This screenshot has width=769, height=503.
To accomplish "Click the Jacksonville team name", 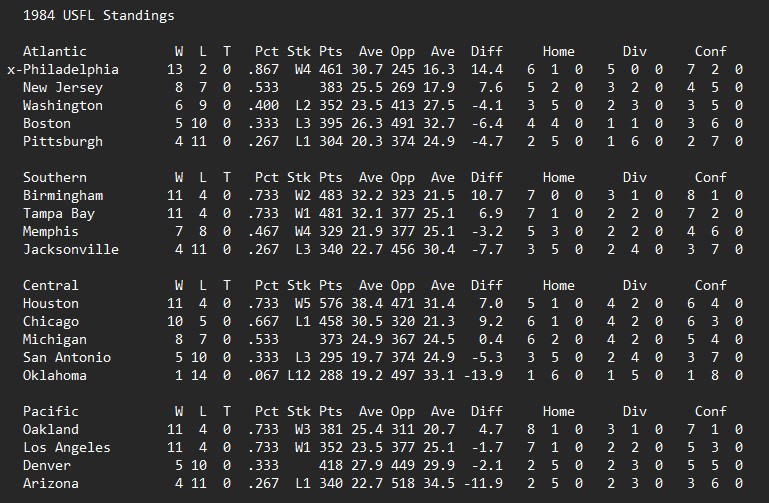I will pyautogui.click(x=70, y=249).
